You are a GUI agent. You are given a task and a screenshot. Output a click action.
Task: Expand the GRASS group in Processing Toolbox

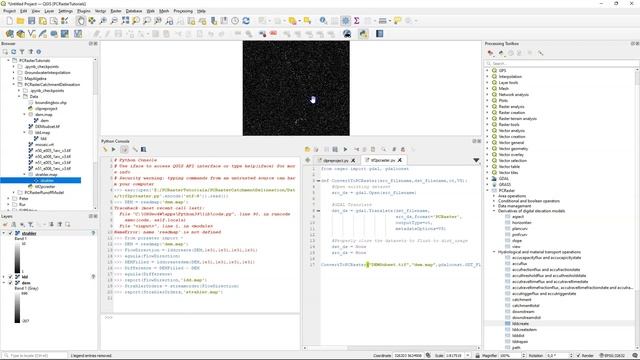(487, 184)
